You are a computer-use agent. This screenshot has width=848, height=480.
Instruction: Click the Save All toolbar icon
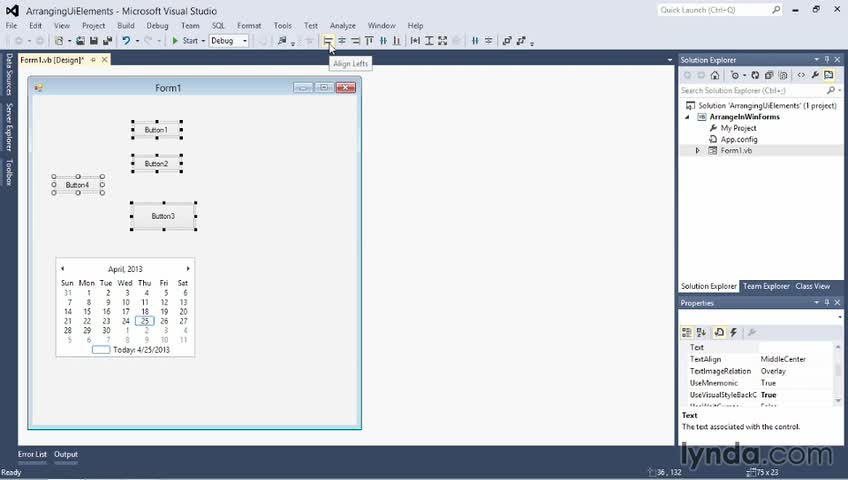tap(107, 41)
